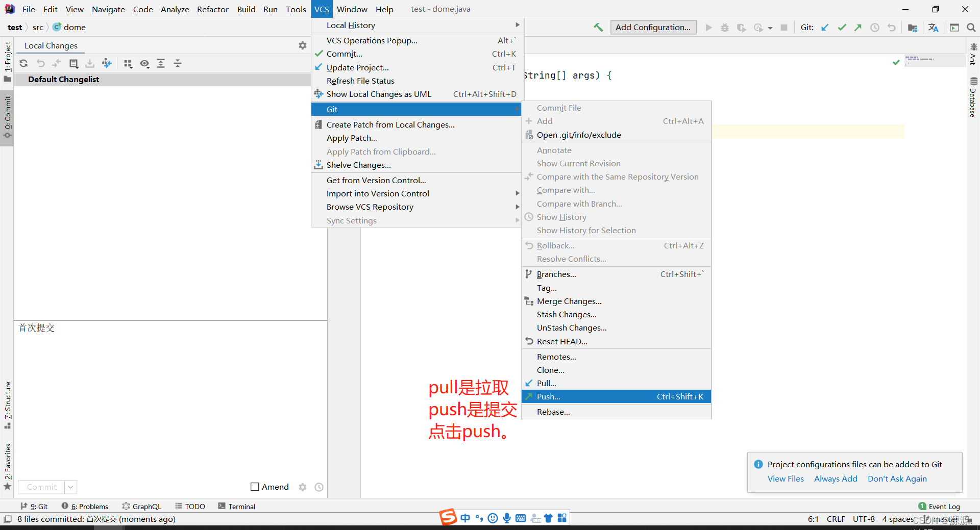Click the Git Update Project blue arrow
The image size is (980, 530).
(x=825, y=28)
